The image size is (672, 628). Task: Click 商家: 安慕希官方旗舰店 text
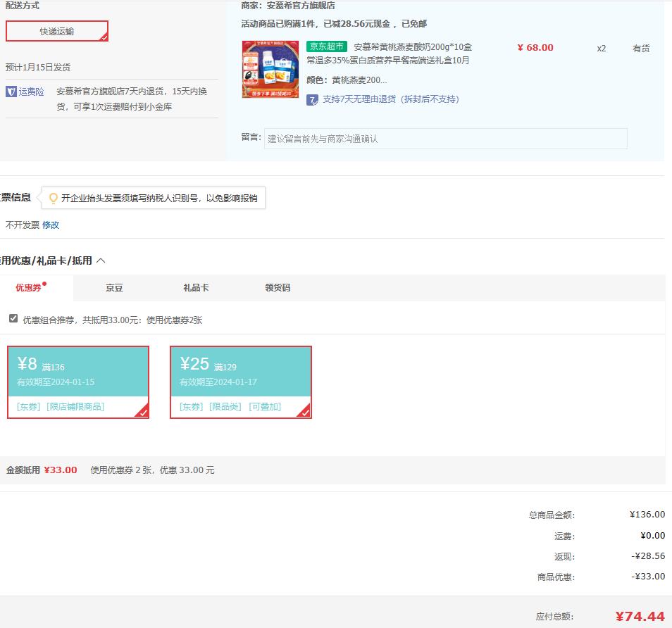(x=288, y=6)
